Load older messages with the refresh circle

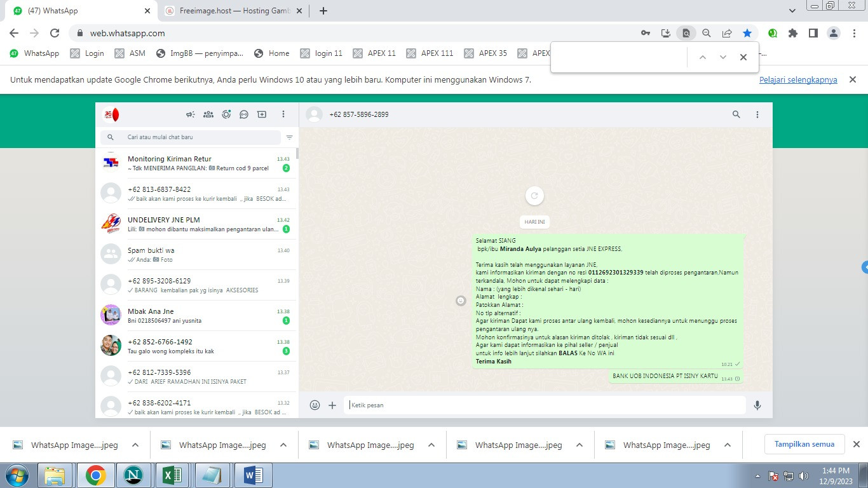pos(534,196)
